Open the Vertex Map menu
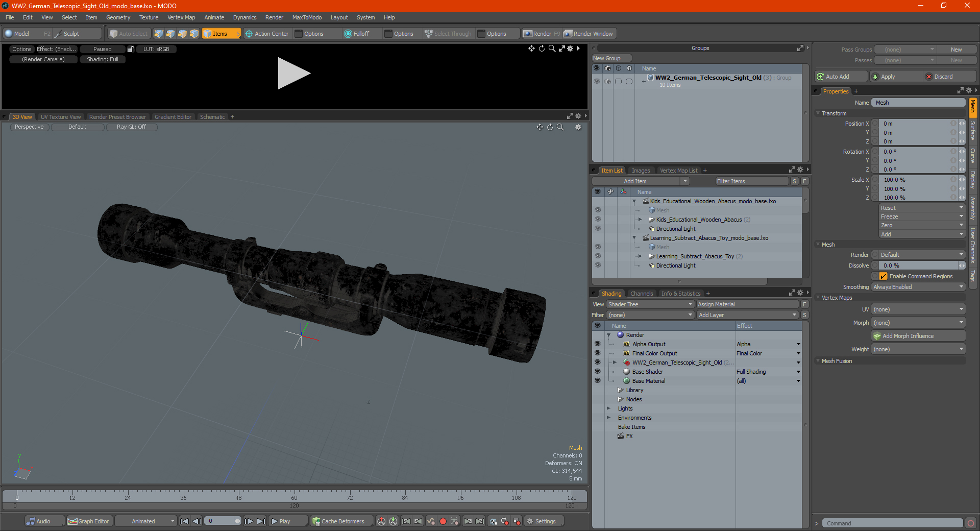980x531 pixels. tap(181, 17)
